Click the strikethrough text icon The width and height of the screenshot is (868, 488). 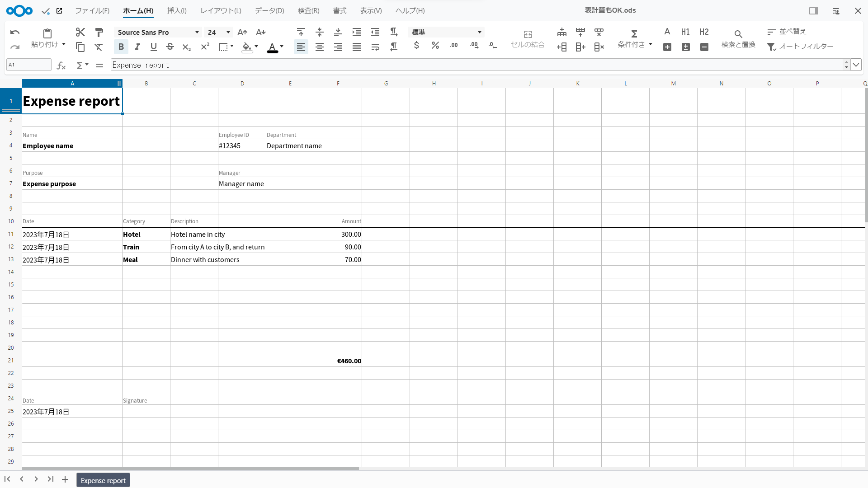click(x=170, y=47)
